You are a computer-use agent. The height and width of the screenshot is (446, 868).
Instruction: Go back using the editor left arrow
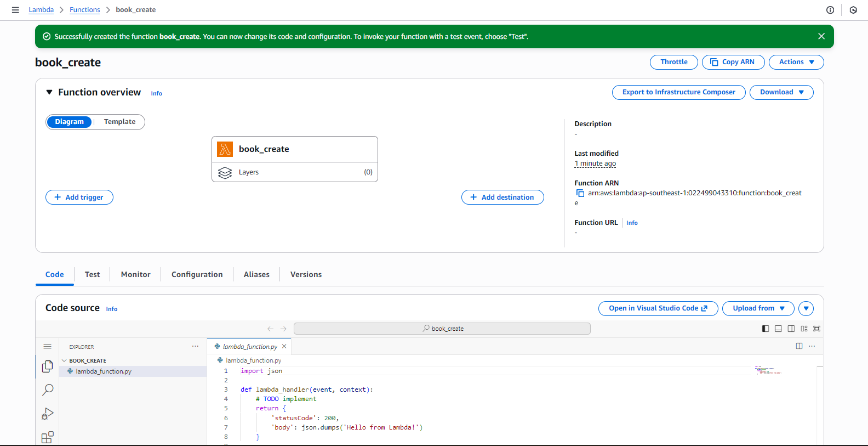pos(270,329)
